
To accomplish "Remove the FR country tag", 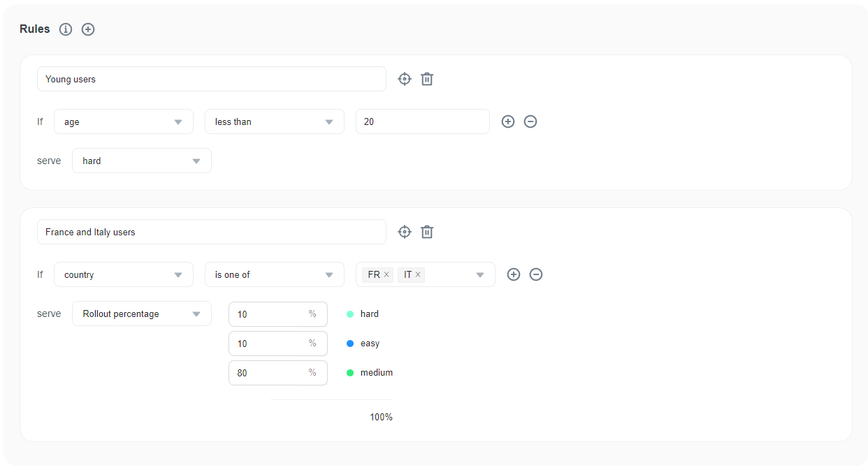I will point(386,275).
